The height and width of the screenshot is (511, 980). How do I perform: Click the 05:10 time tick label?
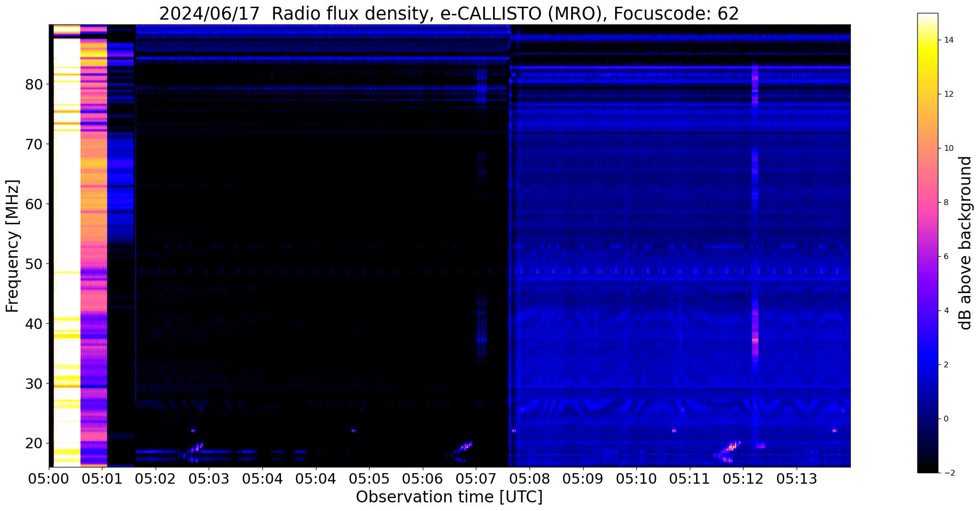(x=636, y=479)
